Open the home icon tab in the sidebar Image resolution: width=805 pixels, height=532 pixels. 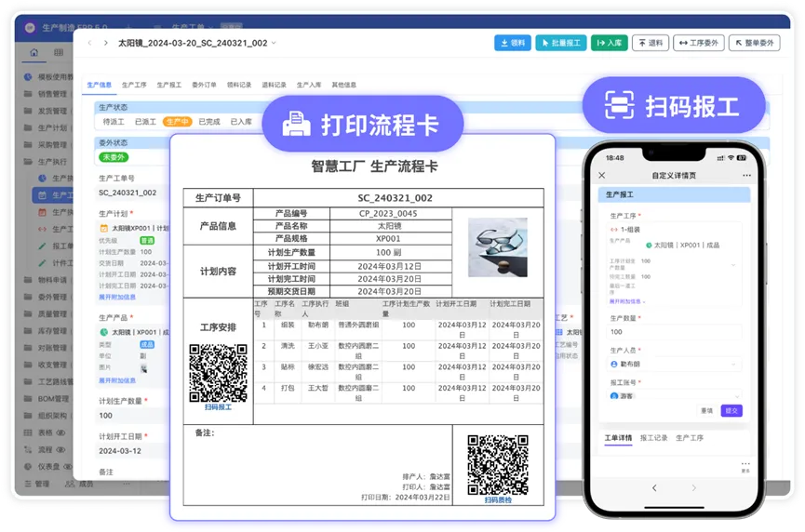point(34,52)
